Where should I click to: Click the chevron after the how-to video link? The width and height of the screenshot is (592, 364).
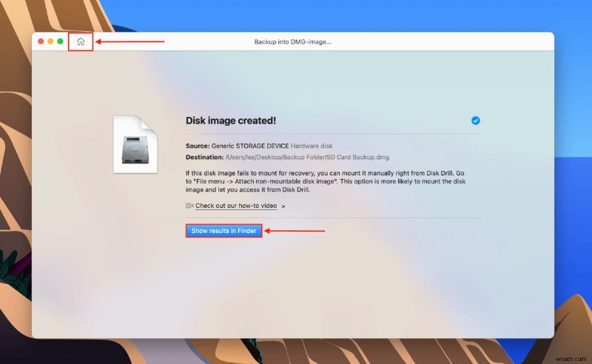283,206
